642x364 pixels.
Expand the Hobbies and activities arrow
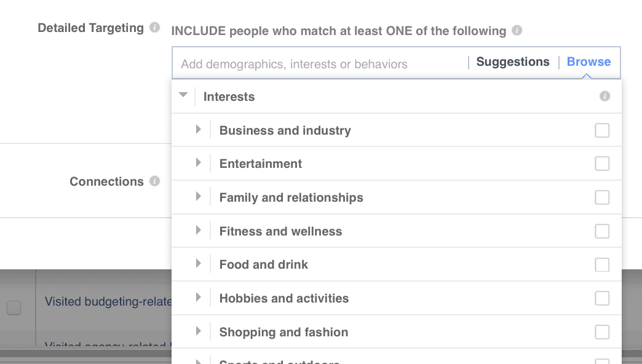click(198, 298)
